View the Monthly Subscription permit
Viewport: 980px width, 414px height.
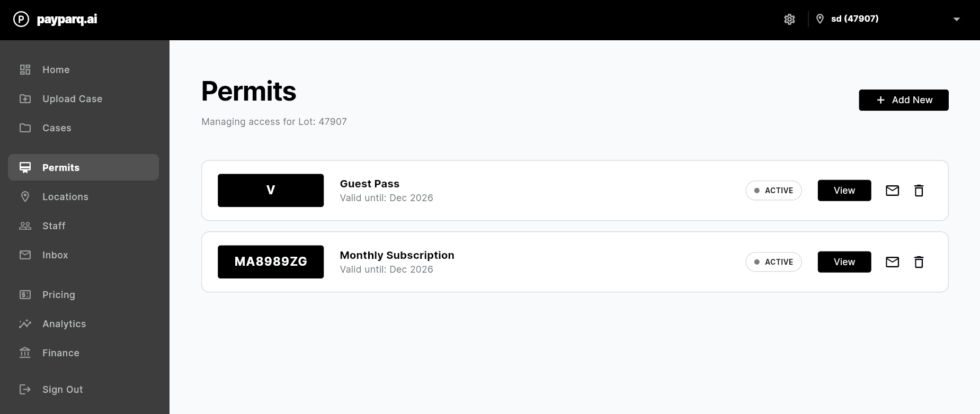pos(844,262)
